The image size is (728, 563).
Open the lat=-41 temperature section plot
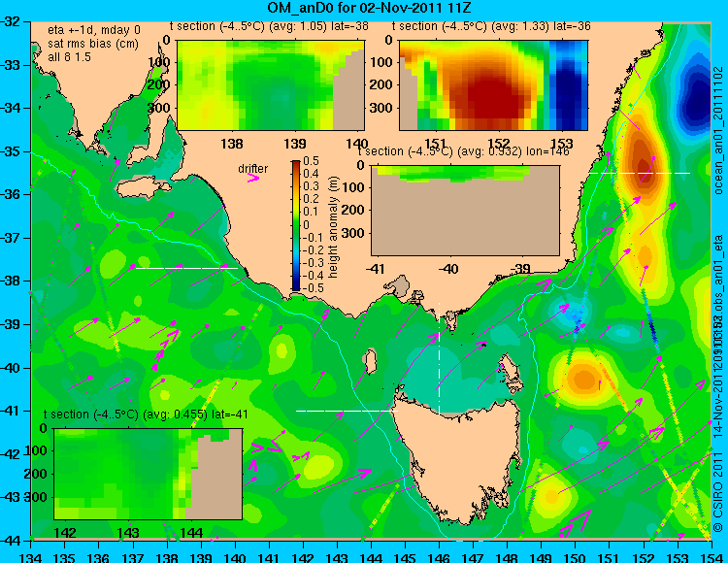click(x=149, y=474)
